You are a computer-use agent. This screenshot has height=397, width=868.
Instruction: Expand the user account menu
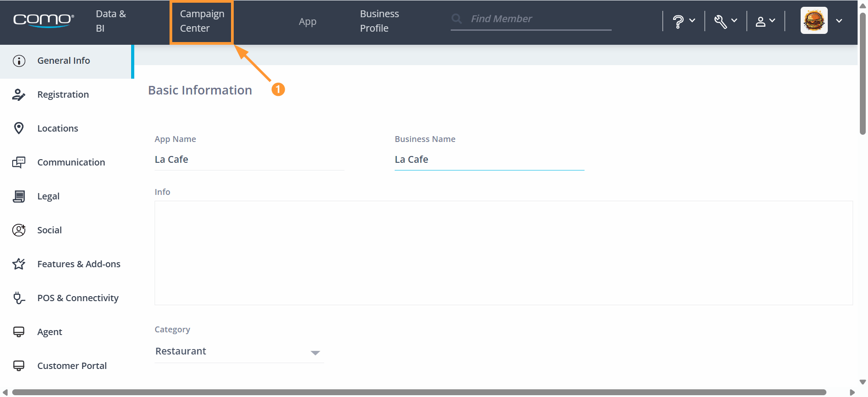coord(765,21)
